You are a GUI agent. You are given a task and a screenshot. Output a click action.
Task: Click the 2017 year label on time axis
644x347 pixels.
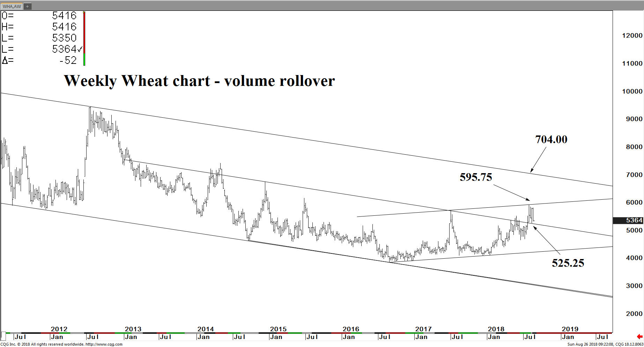423,329
